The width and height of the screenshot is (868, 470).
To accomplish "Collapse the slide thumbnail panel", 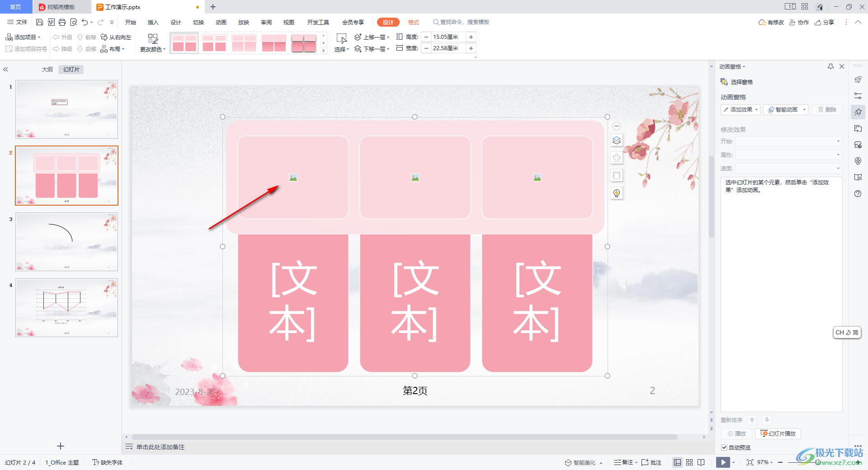I will 5,69.
